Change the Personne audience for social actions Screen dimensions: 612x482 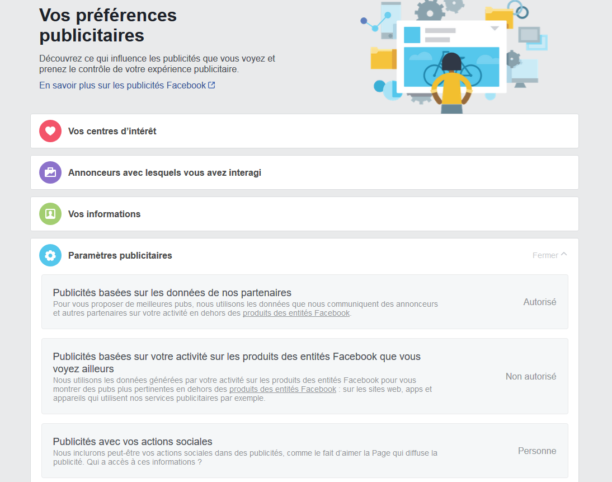click(537, 451)
